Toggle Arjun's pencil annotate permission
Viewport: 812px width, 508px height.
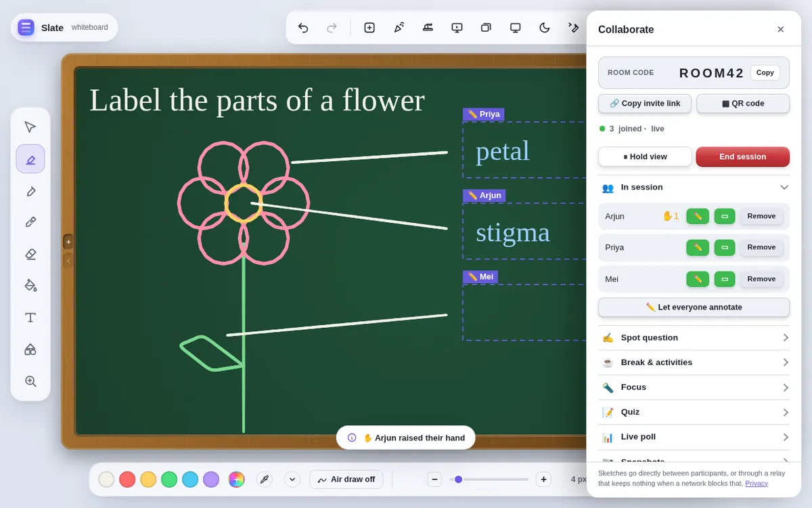[x=698, y=216]
